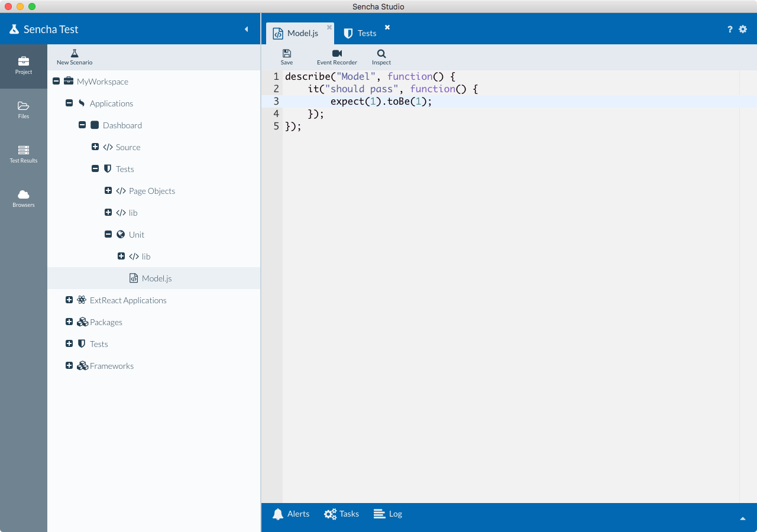The image size is (757, 532).
Task: Expand the Frameworks tree node
Action: pos(69,366)
